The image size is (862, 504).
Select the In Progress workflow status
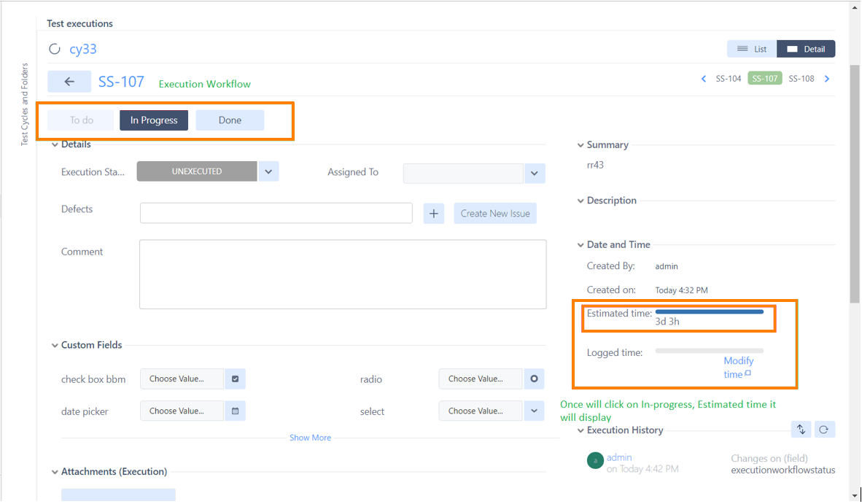tap(154, 120)
